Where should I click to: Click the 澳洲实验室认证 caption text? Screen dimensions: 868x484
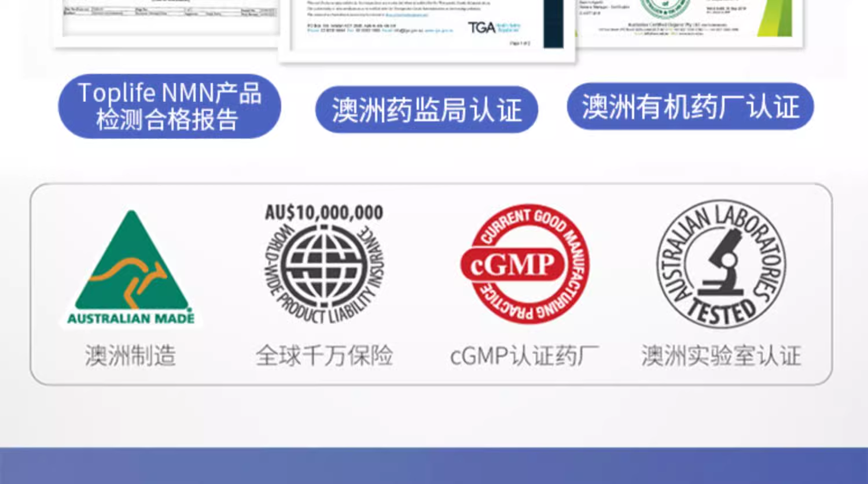click(x=721, y=356)
